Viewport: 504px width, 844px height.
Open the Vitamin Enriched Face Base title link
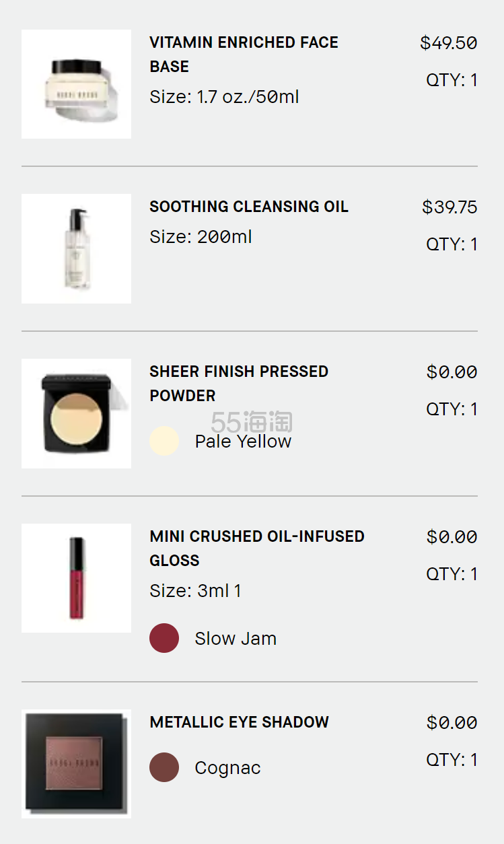[x=244, y=55]
